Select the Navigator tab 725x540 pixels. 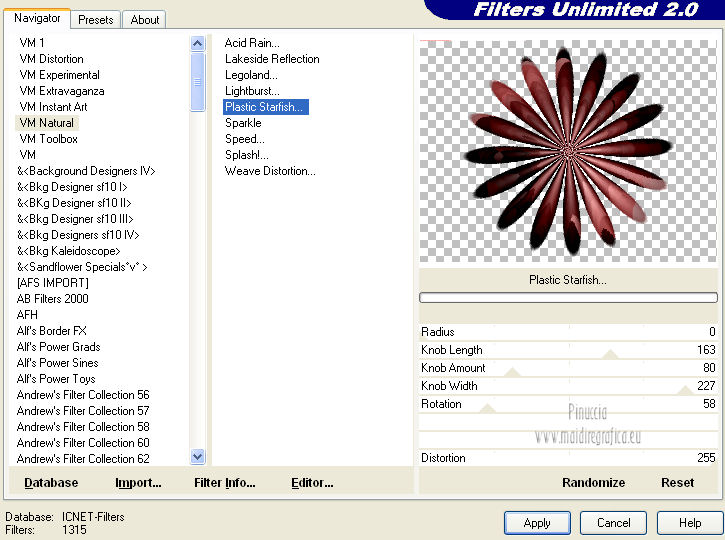click(x=37, y=18)
